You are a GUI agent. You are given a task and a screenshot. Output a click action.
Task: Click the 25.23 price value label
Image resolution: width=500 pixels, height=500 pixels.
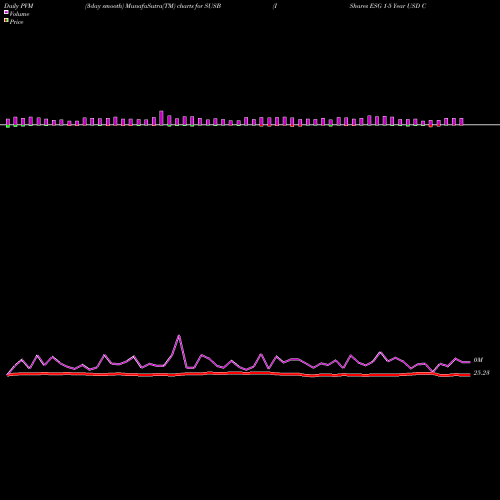tap(481, 373)
